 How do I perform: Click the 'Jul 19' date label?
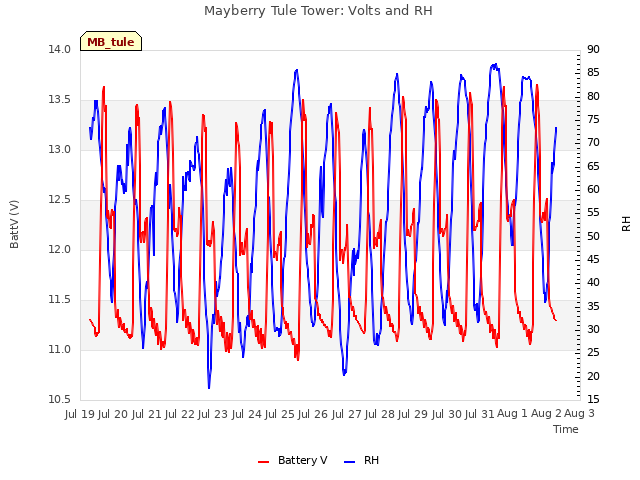tap(80, 414)
